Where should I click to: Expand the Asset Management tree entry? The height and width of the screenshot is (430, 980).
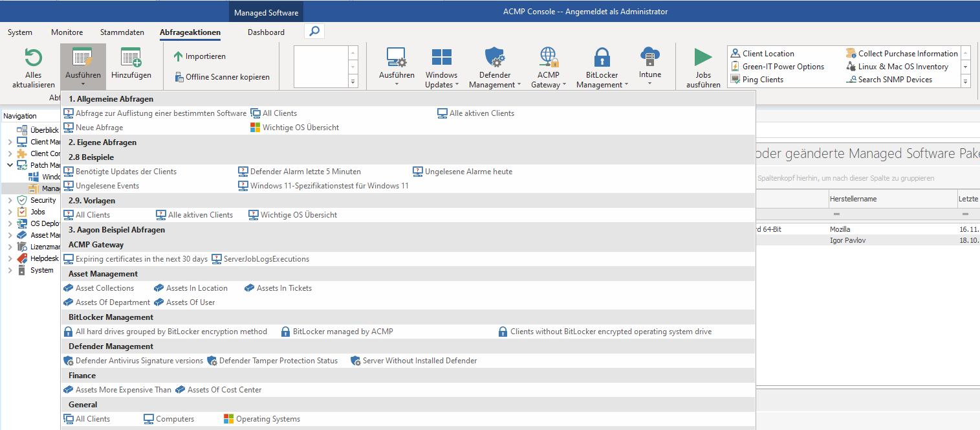(9, 234)
